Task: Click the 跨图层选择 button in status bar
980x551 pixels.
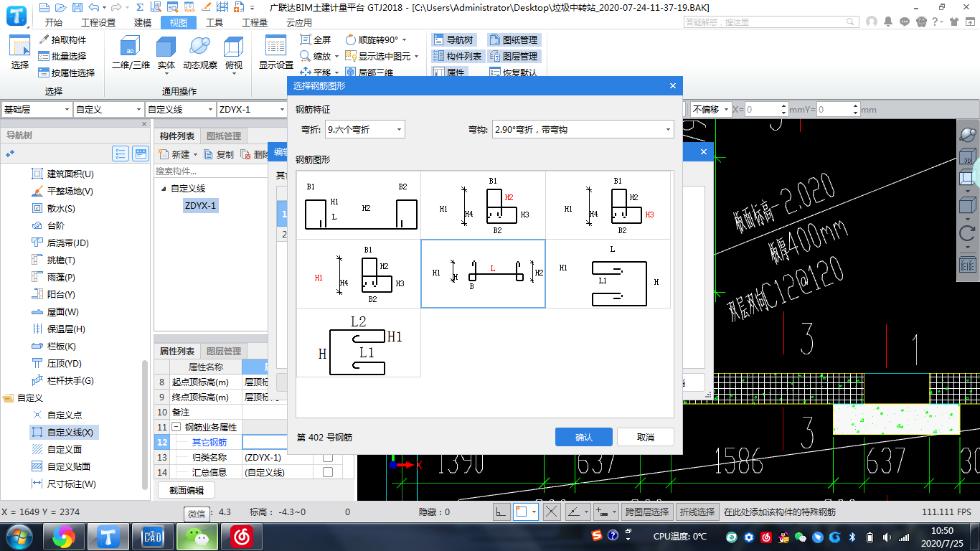Action: [x=647, y=512]
